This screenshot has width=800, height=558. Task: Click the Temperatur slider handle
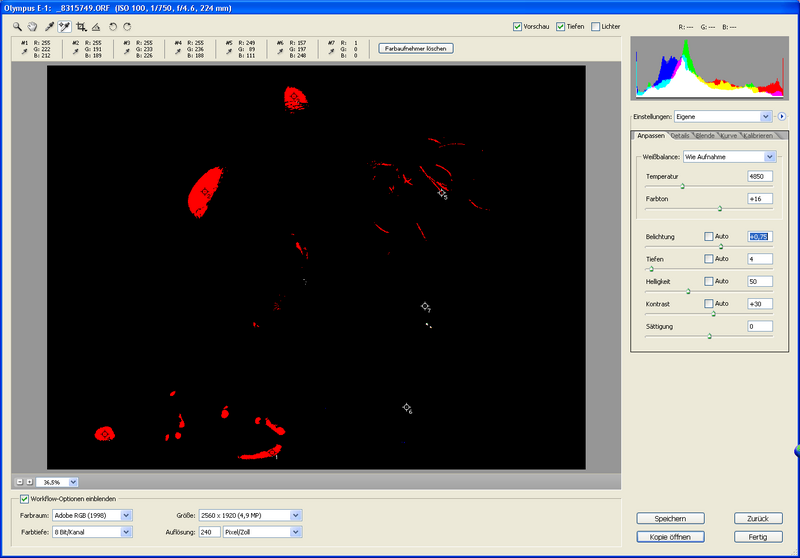coord(683,186)
